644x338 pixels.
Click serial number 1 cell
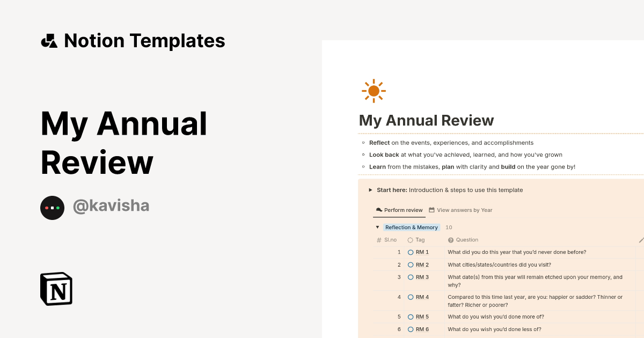tap(399, 252)
